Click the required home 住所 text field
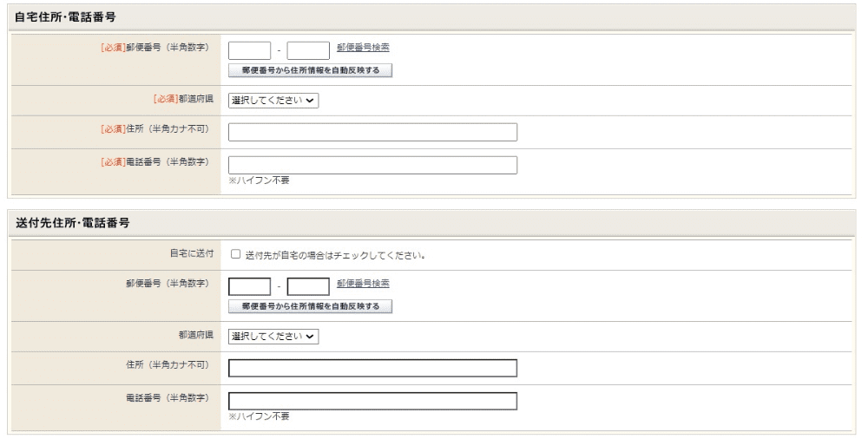Image resolution: width=868 pixels, height=439 pixels. pos(372,132)
